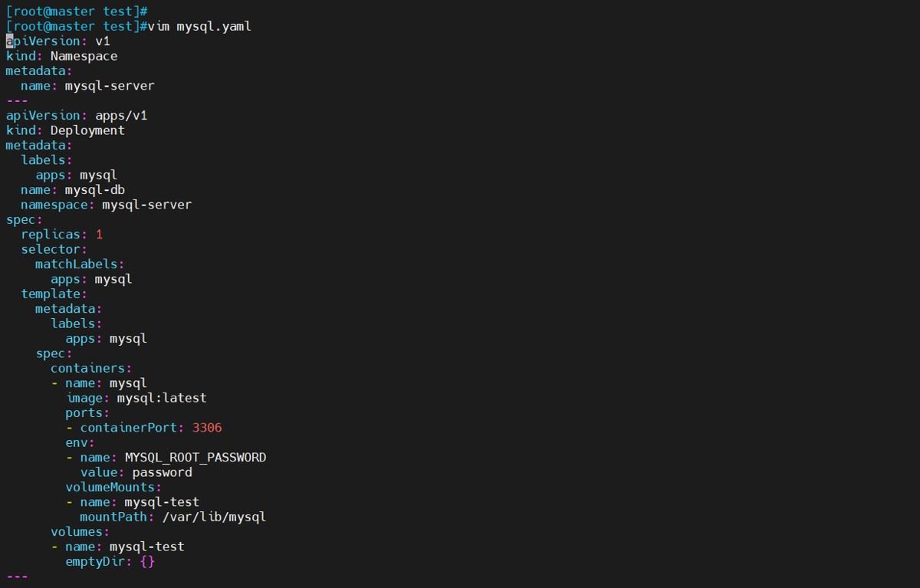Click the emptyDir curly braces
The height and width of the screenshot is (588, 920).
pos(149,562)
